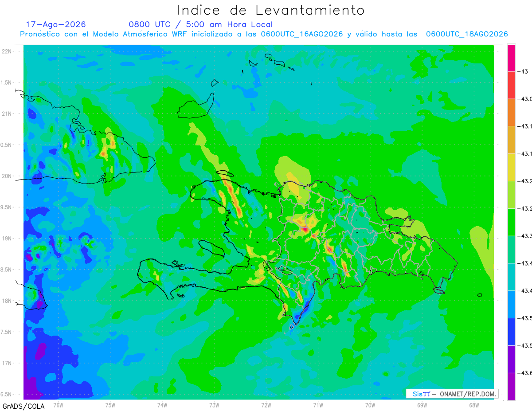Select the '68W' longitude label
The width and height of the screenshot is (532, 411).
point(473,405)
